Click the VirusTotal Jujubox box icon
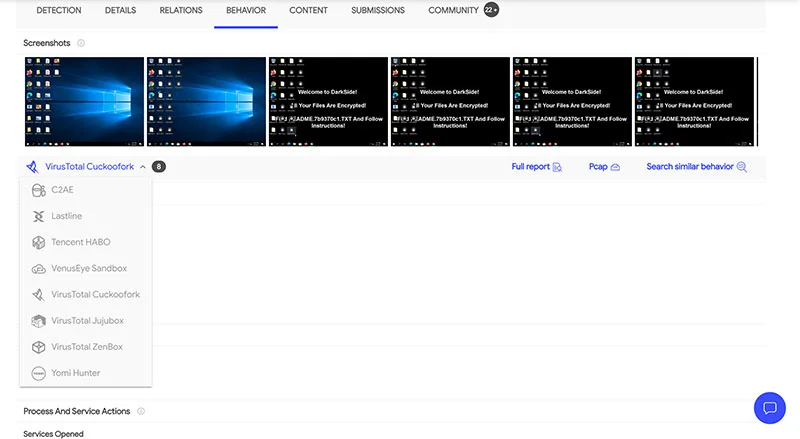This screenshot has height=439, width=800. point(39,321)
